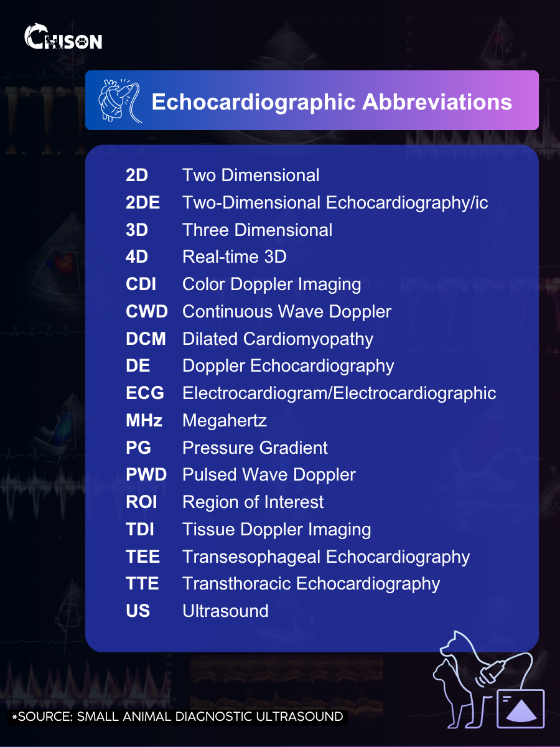Select the US Ultrasound entry
560x747 pixels.
197,611
